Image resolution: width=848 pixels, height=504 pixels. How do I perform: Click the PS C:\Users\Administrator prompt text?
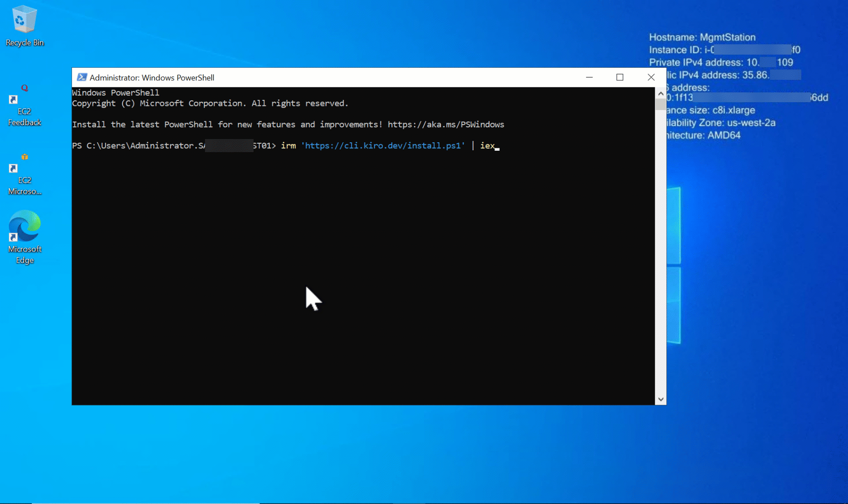pyautogui.click(x=174, y=146)
